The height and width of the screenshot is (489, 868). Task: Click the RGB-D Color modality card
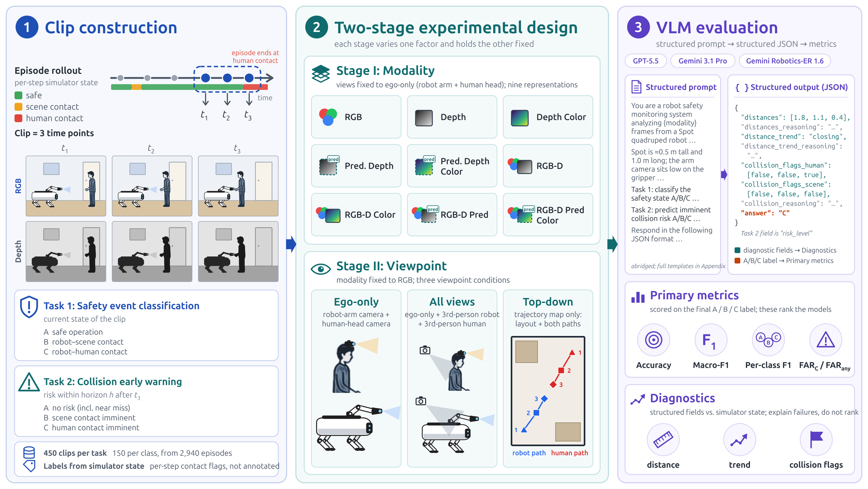(x=356, y=215)
